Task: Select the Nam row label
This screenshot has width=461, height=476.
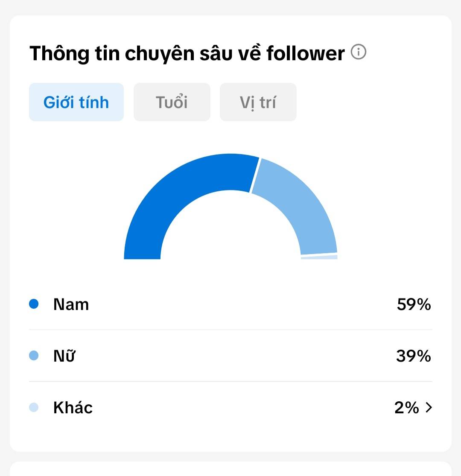Action: click(x=71, y=304)
